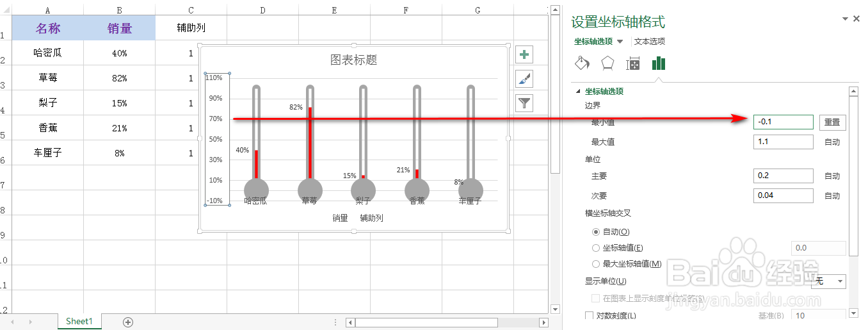Select cell 哈密瓜
The image size is (868, 330).
(47, 53)
